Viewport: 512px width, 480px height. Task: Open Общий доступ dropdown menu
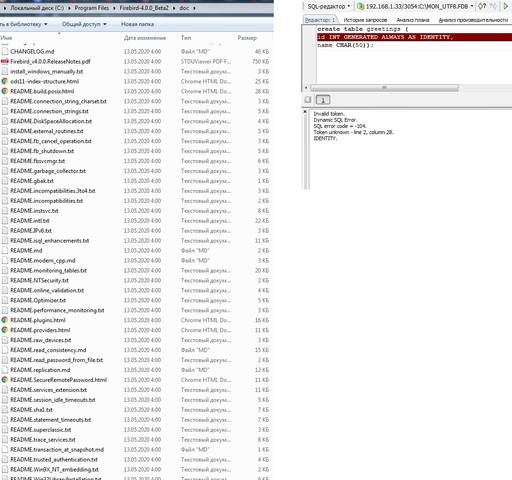84,24
